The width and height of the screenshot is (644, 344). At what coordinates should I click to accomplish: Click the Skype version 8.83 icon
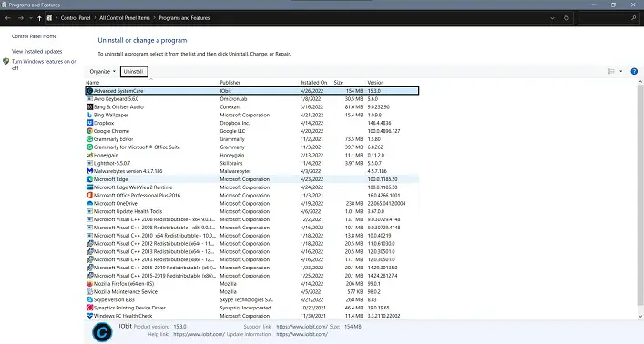click(x=89, y=299)
